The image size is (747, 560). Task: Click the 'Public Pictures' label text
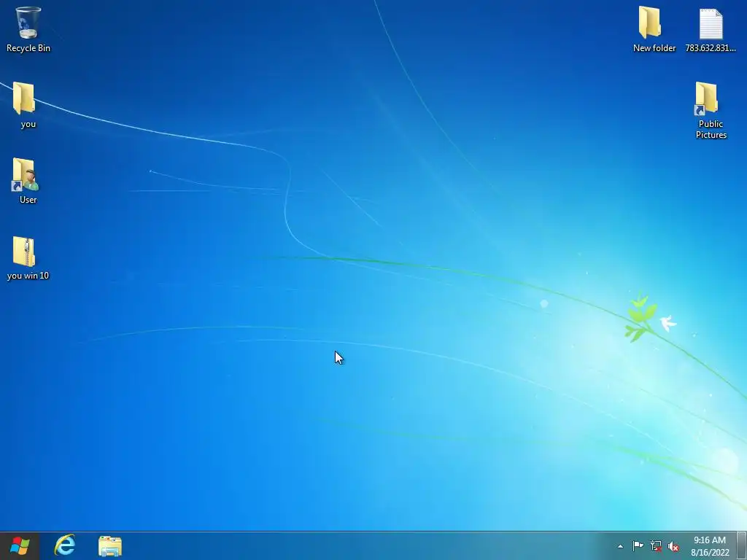(711, 130)
